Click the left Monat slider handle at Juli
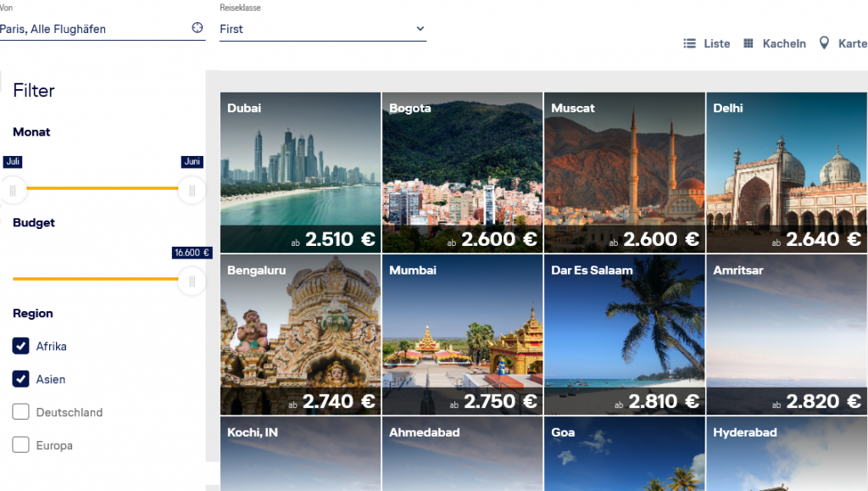868x491 pixels. tap(13, 191)
